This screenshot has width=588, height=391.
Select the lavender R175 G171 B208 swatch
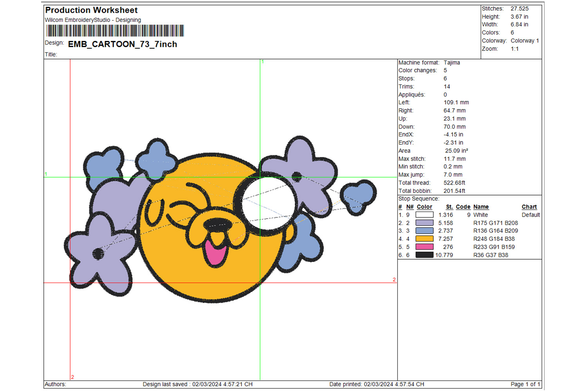(424, 223)
